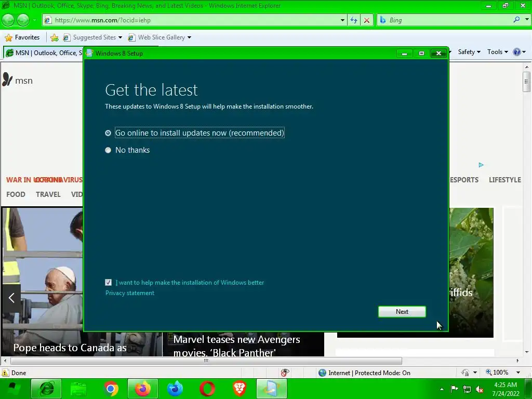This screenshot has width=532, height=399.
Task: Click the Internet Protected Mode status text
Action: tap(369, 373)
